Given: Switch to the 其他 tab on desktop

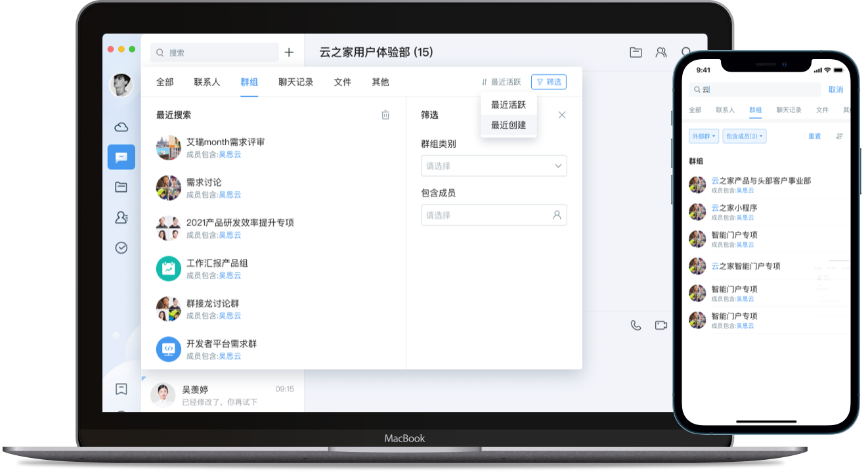Looking at the screenshot, I should point(381,82).
